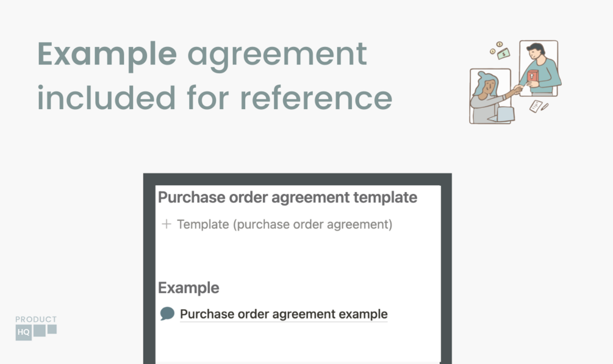
Task: Click the speech bubble page icon
Action: point(167,314)
